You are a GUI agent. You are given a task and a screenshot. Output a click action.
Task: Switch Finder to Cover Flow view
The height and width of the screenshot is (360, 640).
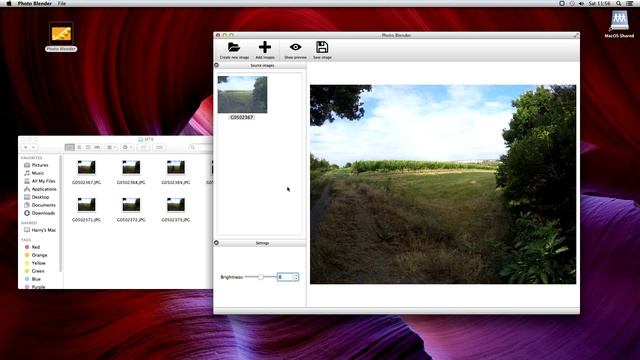[x=97, y=147]
